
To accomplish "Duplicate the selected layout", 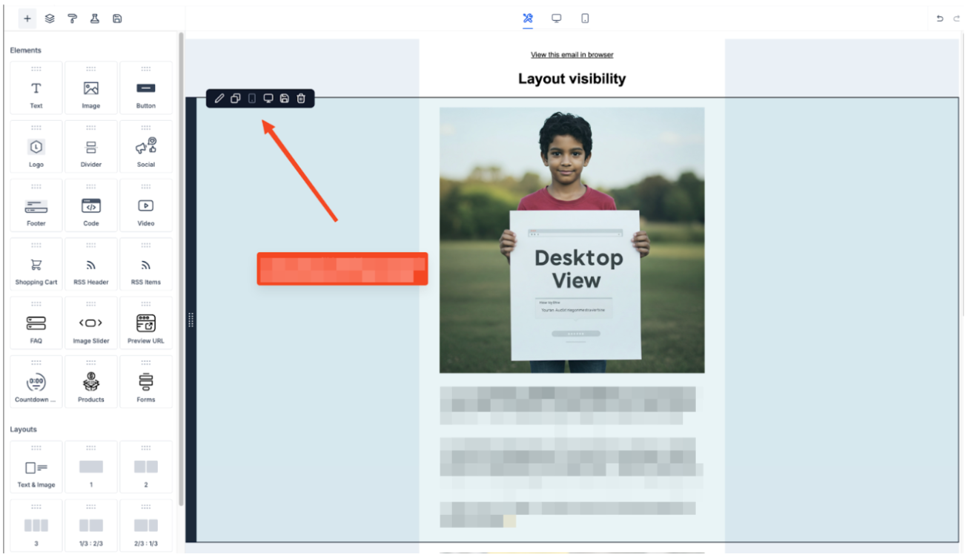I will pyautogui.click(x=236, y=99).
